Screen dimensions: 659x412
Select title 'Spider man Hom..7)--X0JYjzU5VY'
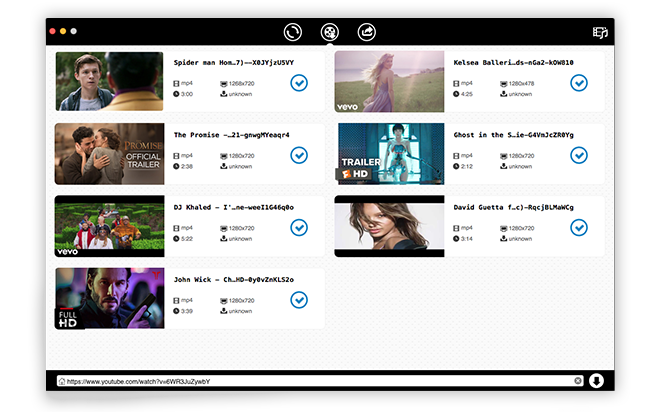click(x=234, y=63)
